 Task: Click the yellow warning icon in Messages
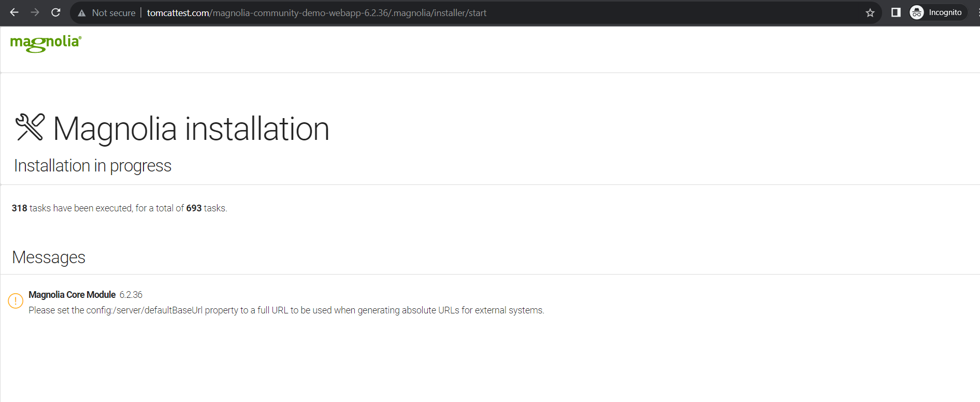coord(16,300)
